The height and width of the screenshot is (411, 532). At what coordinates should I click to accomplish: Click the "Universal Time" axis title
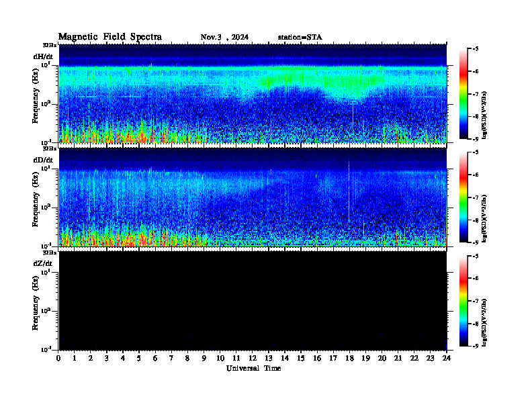[x=253, y=368]
